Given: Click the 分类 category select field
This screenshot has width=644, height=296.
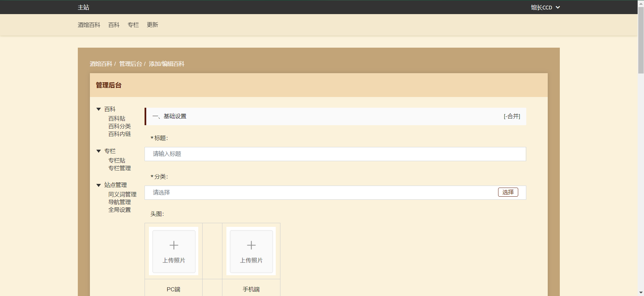Looking at the screenshot, I should coord(320,193).
